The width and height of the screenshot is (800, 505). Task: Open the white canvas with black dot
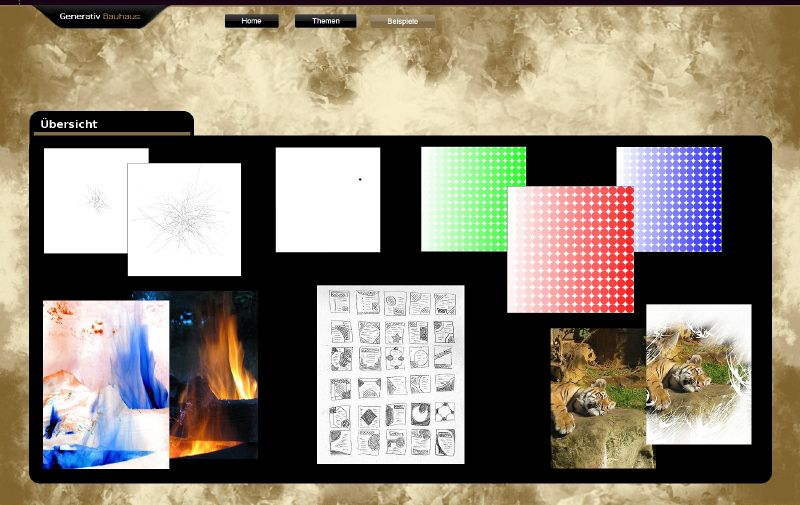coord(328,199)
